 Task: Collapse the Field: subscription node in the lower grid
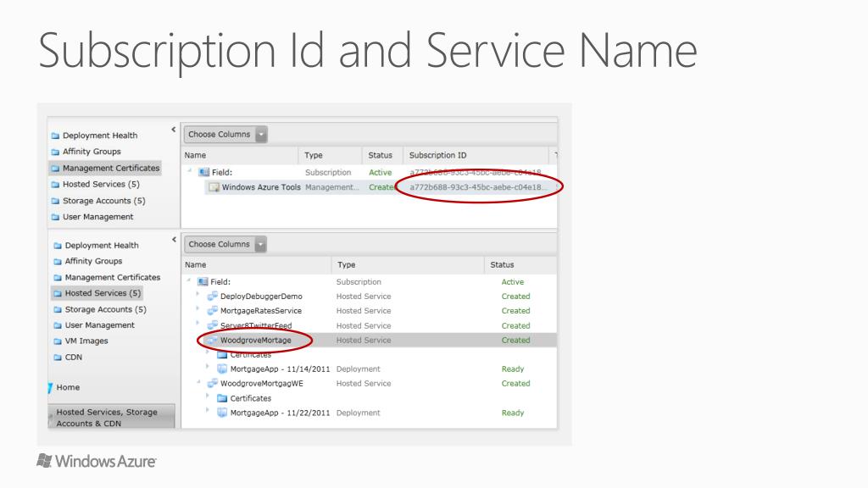pos(190,280)
